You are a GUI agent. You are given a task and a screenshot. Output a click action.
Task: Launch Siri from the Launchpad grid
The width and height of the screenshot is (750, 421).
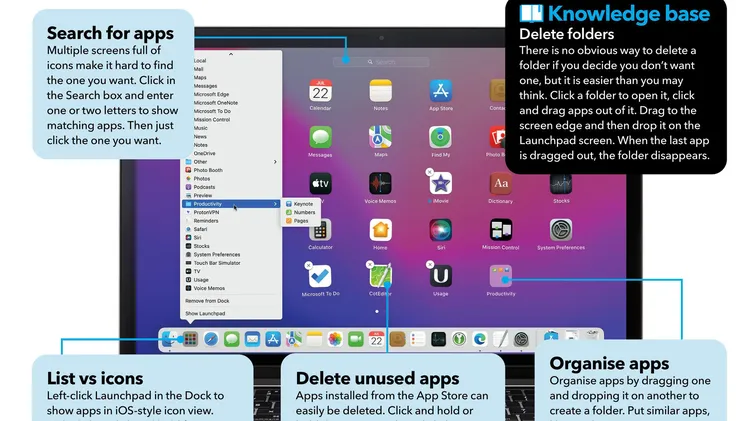pos(441,230)
